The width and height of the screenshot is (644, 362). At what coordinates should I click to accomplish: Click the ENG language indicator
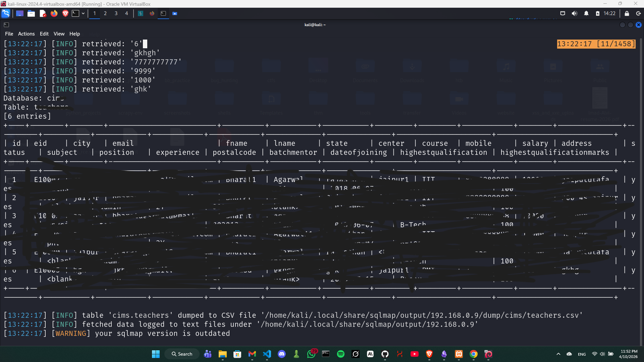[x=582, y=354]
